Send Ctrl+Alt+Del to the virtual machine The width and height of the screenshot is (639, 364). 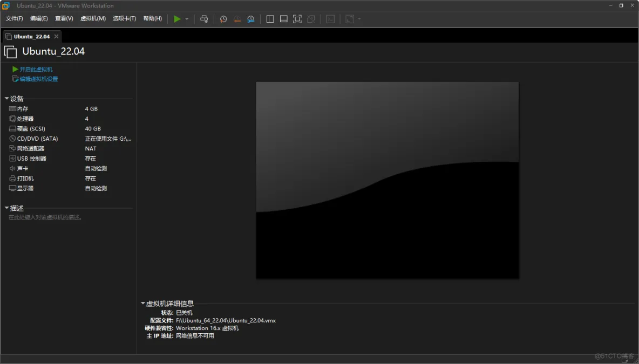point(204,19)
